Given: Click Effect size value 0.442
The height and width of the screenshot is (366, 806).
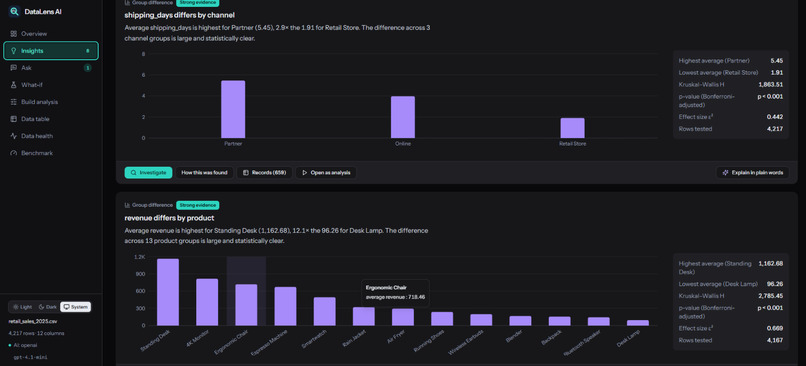Looking at the screenshot, I should 775,117.
